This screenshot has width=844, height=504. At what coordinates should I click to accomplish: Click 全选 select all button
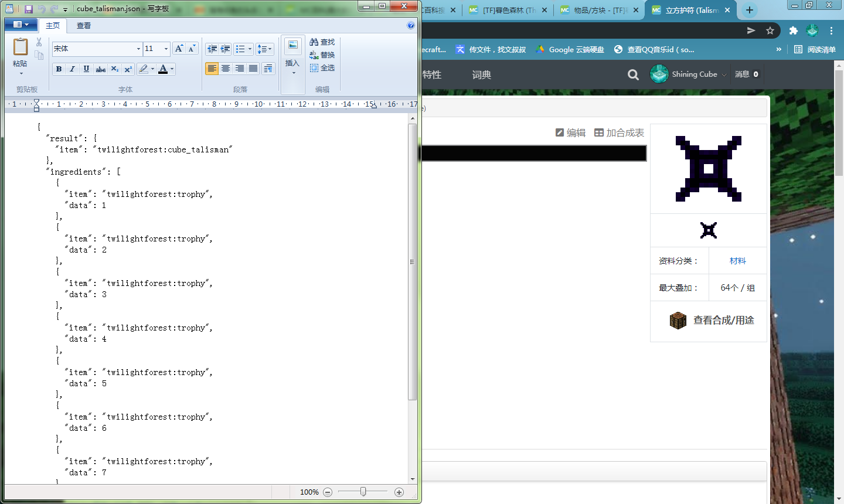tap(322, 68)
